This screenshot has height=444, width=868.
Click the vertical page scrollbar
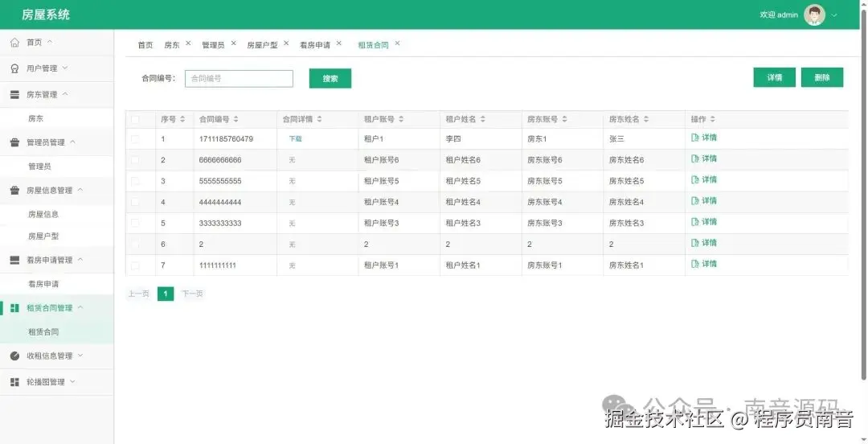[864, 194]
